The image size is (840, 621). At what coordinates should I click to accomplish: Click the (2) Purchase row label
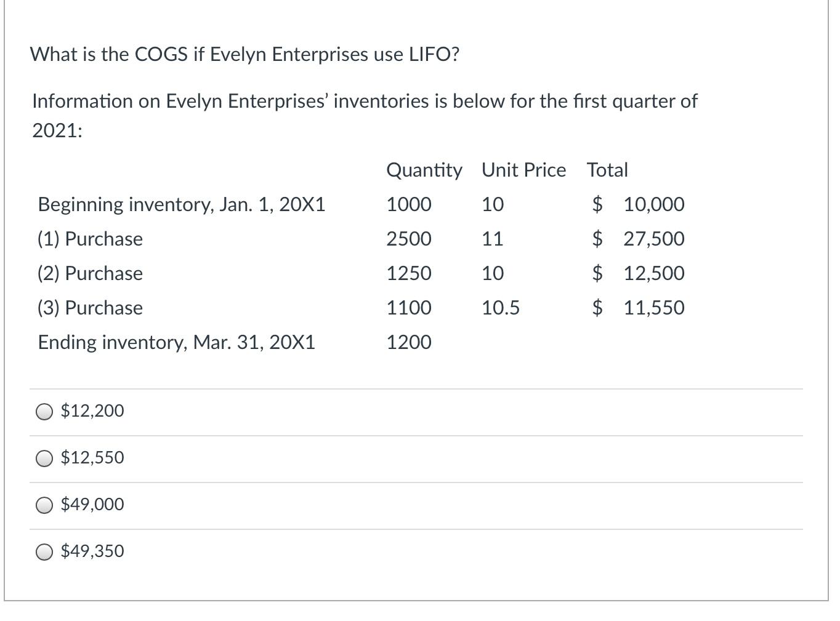[x=89, y=273]
